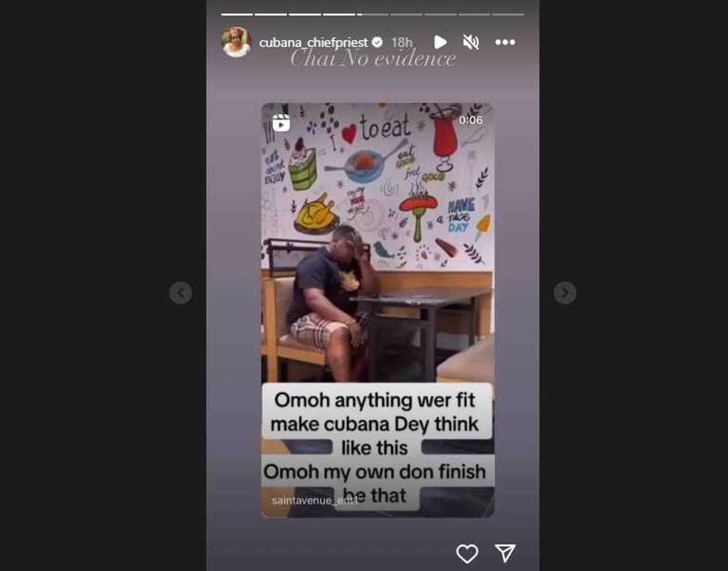
Task: Like the story with the heart icon
Action: click(467, 553)
